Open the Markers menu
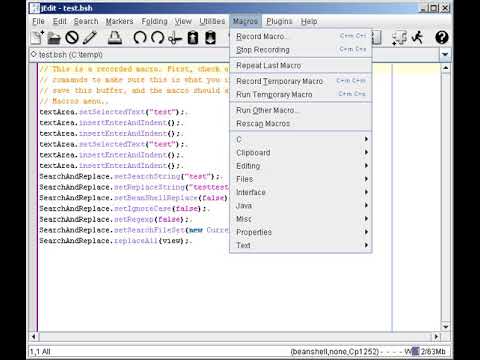This screenshot has width=480, height=360. click(119, 21)
